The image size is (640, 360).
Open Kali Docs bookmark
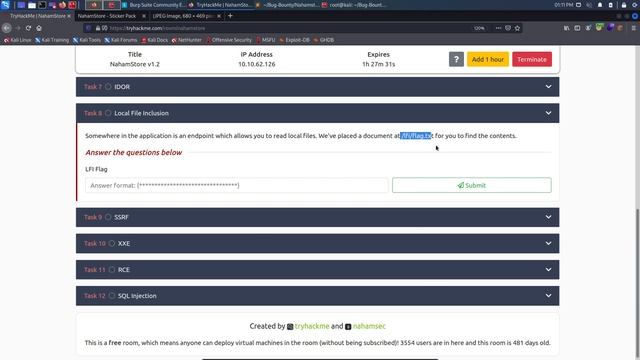155,40
